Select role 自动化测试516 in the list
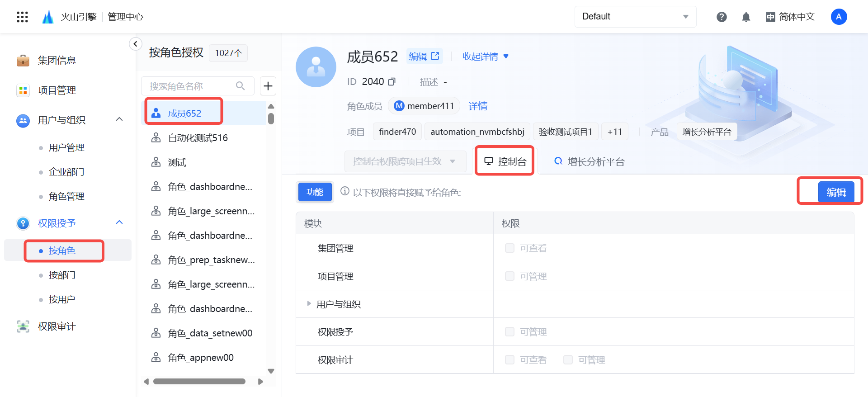This screenshot has height=397, width=868. click(198, 138)
